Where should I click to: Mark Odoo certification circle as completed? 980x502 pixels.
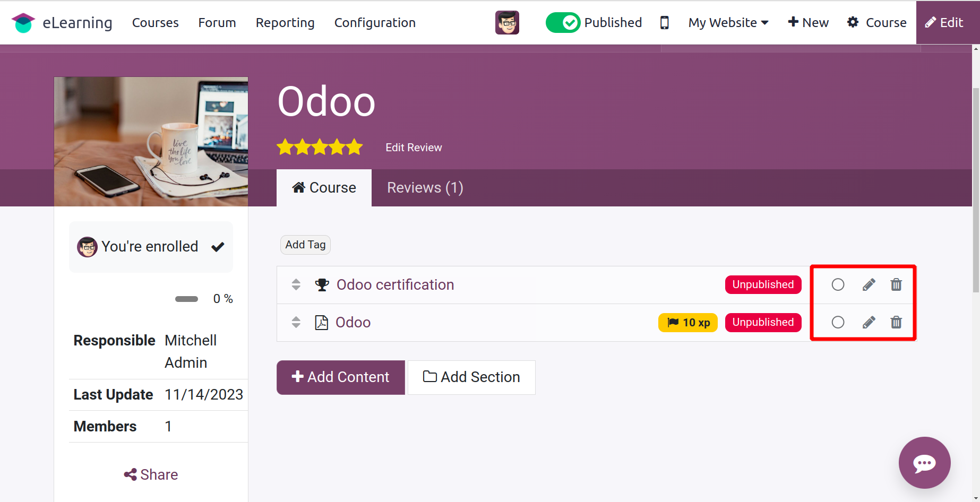click(x=838, y=285)
